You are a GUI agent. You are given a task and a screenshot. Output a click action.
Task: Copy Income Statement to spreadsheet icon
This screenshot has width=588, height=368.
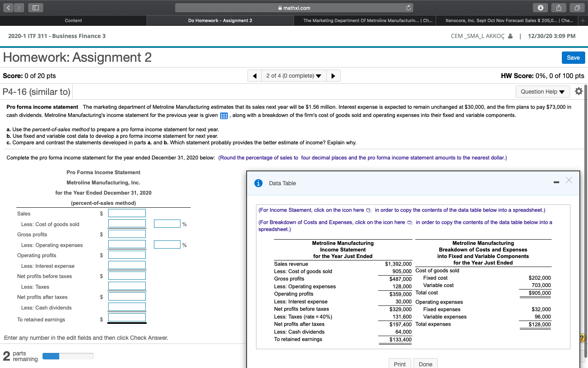click(x=368, y=211)
